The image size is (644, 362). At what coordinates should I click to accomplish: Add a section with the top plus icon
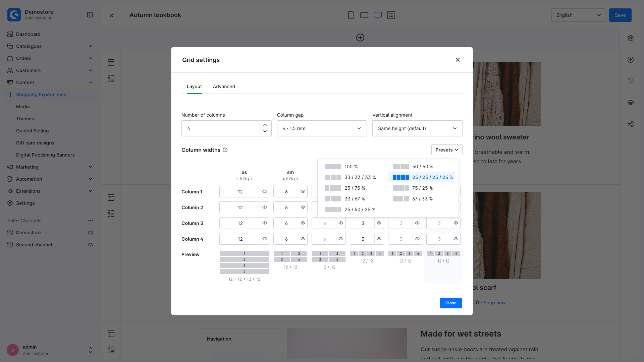tap(360, 38)
